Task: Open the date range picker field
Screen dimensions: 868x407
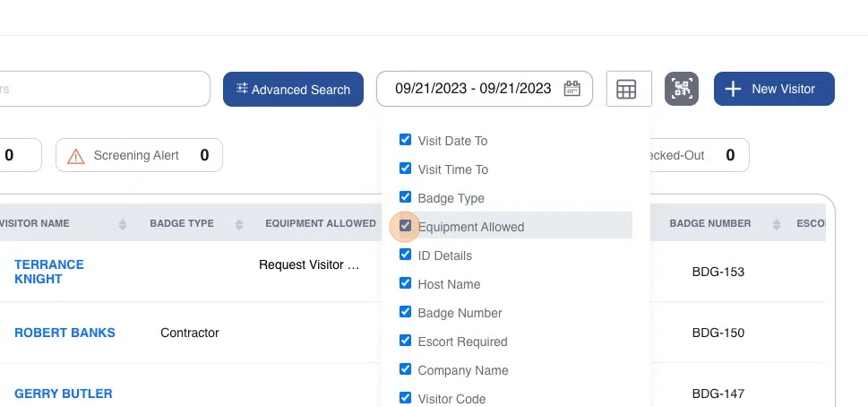Action: [473, 89]
